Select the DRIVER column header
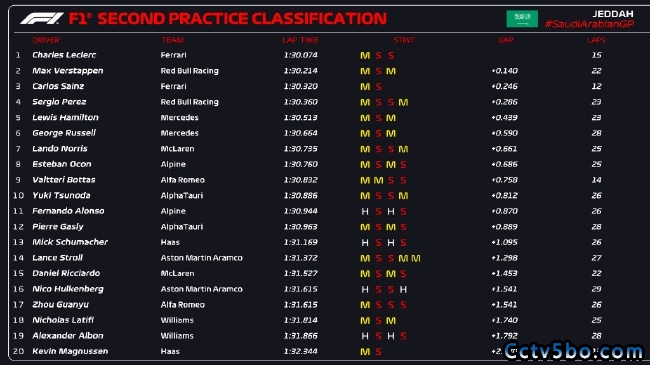This screenshot has width=650, height=365. tap(46, 40)
